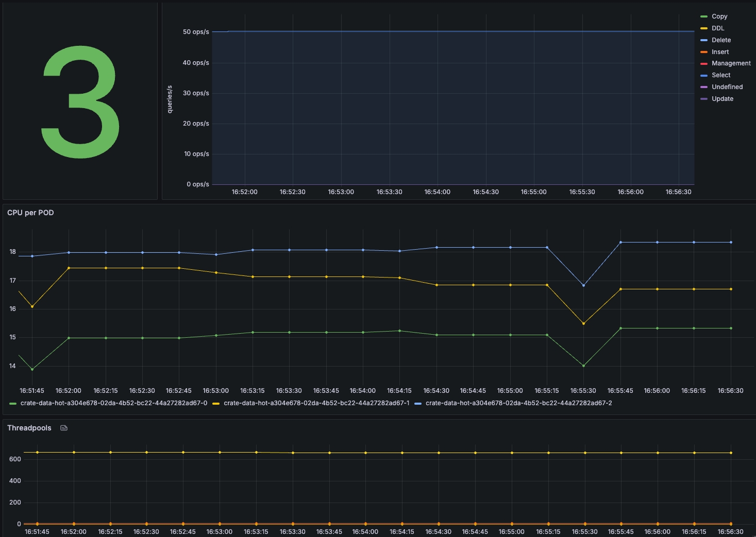Click the yellow CPU dip point at 16:55:30
The image size is (756, 537).
tap(583, 323)
